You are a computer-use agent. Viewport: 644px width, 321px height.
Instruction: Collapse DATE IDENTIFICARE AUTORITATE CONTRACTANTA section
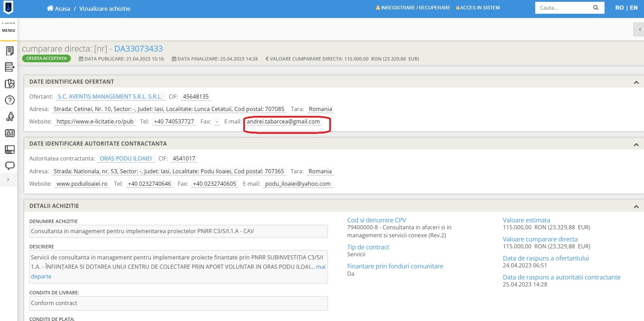[636, 145]
